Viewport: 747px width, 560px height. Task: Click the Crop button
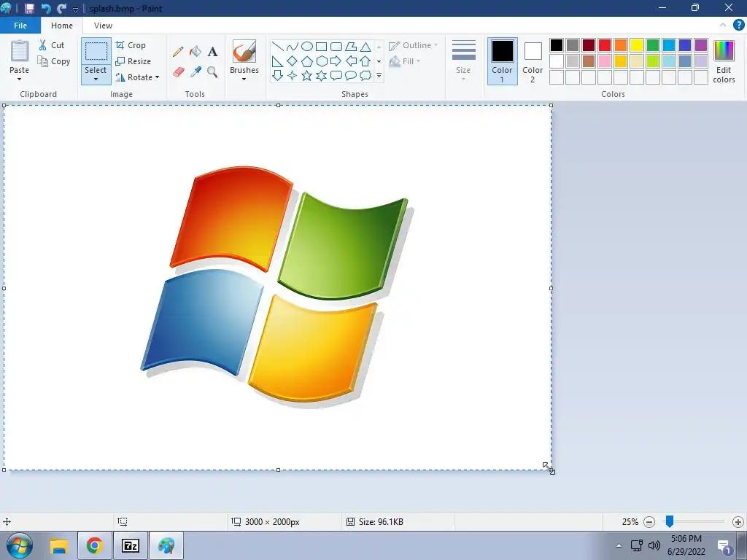131,45
